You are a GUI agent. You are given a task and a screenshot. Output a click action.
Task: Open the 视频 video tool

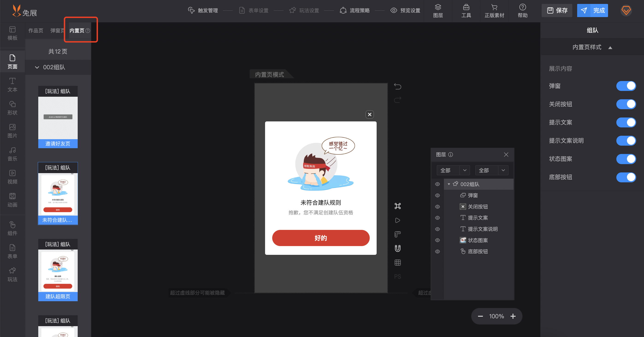tap(12, 177)
